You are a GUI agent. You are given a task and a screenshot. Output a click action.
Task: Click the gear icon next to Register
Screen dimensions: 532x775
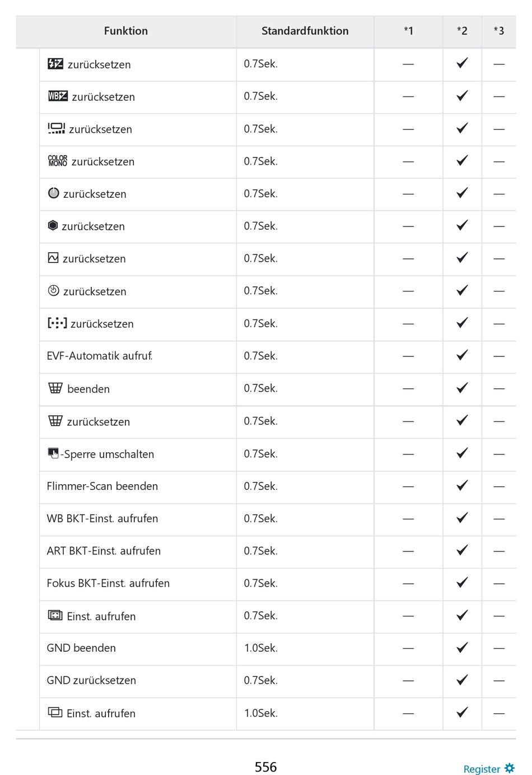tap(510, 768)
